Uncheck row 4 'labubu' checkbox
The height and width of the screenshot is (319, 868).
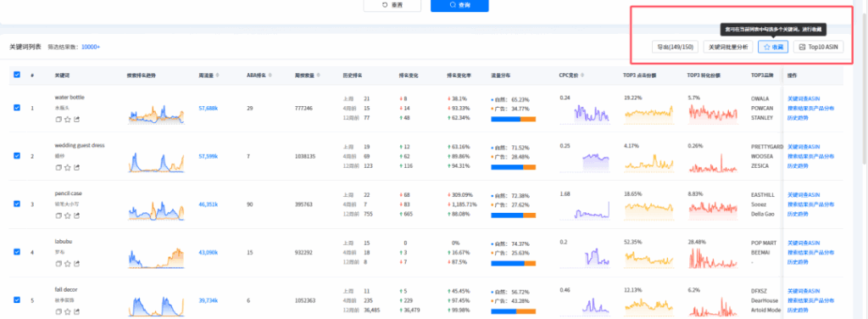pos(17,251)
